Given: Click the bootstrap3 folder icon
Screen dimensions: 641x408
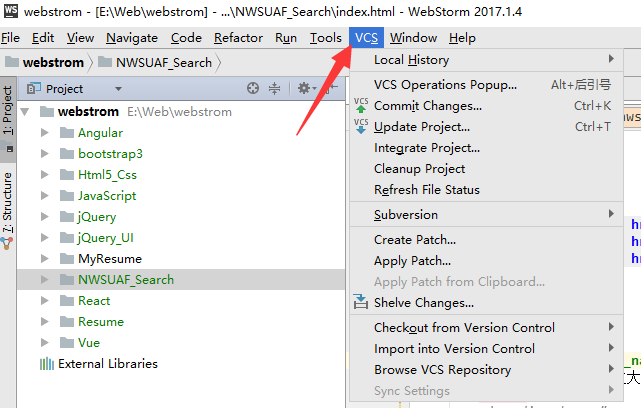Looking at the screenshot, I should 67,154.
